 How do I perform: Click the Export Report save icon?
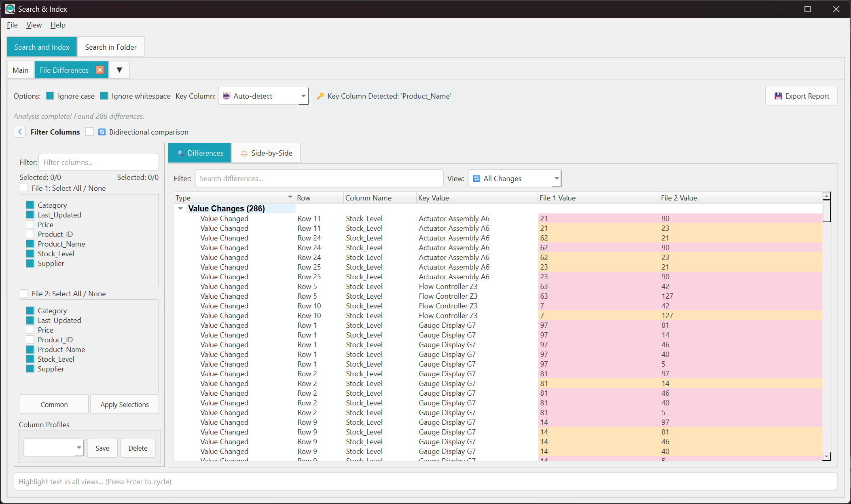778,96
